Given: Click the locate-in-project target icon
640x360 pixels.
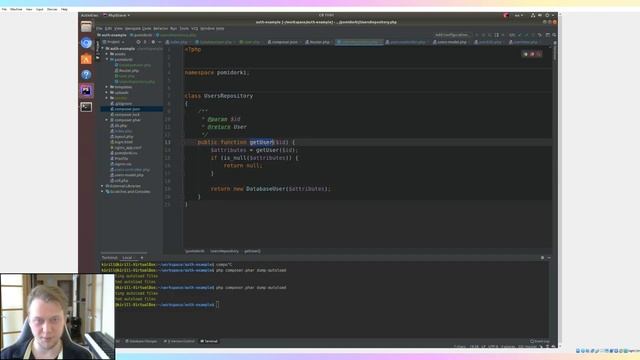Looking at the screenshot, I should coord(138,42).
